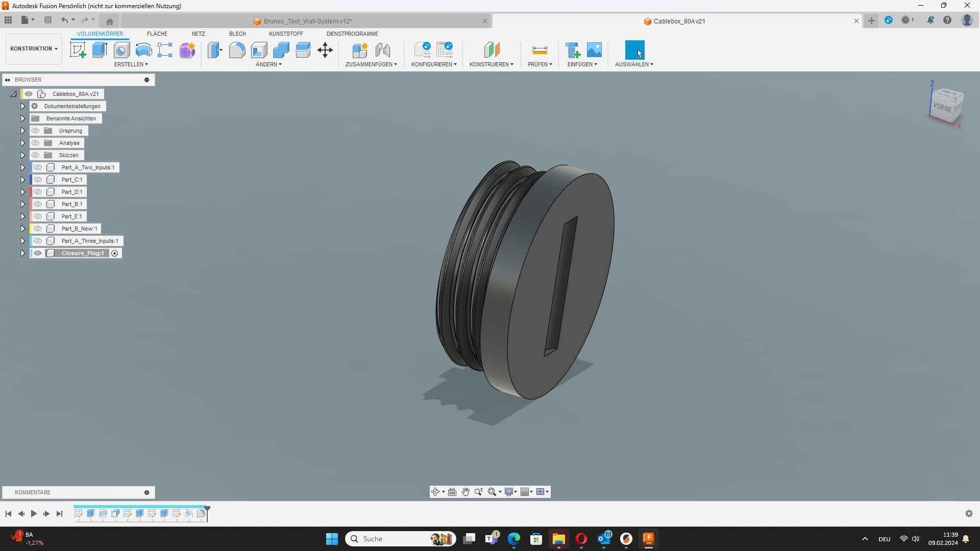This screenshot has height=551, width=980.
Task: Click the Insert Image canvas icon
Action: pyautogui.click(x=594, y=50)
